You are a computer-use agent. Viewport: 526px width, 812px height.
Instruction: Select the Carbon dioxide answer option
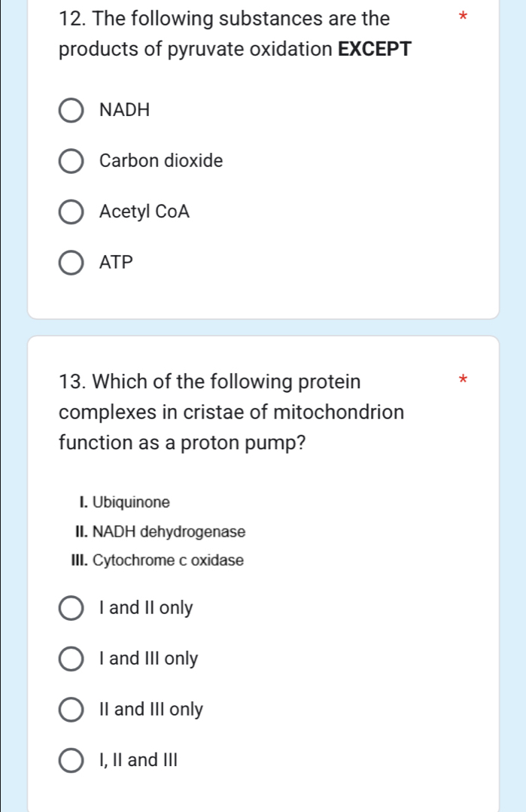click(x=71, y=161)
